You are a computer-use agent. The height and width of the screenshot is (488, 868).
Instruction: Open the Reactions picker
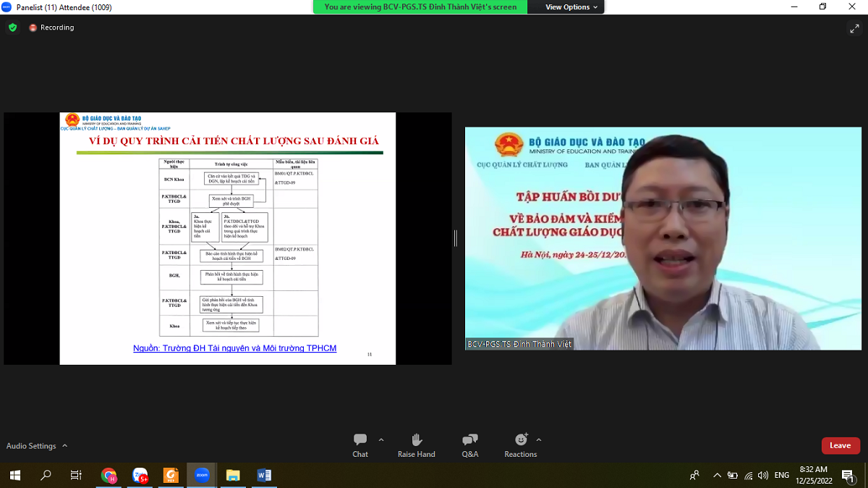pyautogui.click(x=521, y=445)
